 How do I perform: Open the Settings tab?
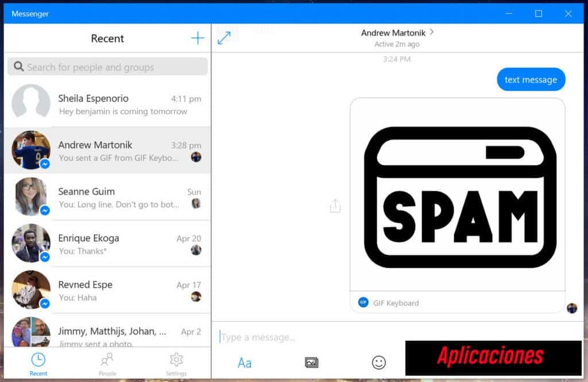click(176, 364)
